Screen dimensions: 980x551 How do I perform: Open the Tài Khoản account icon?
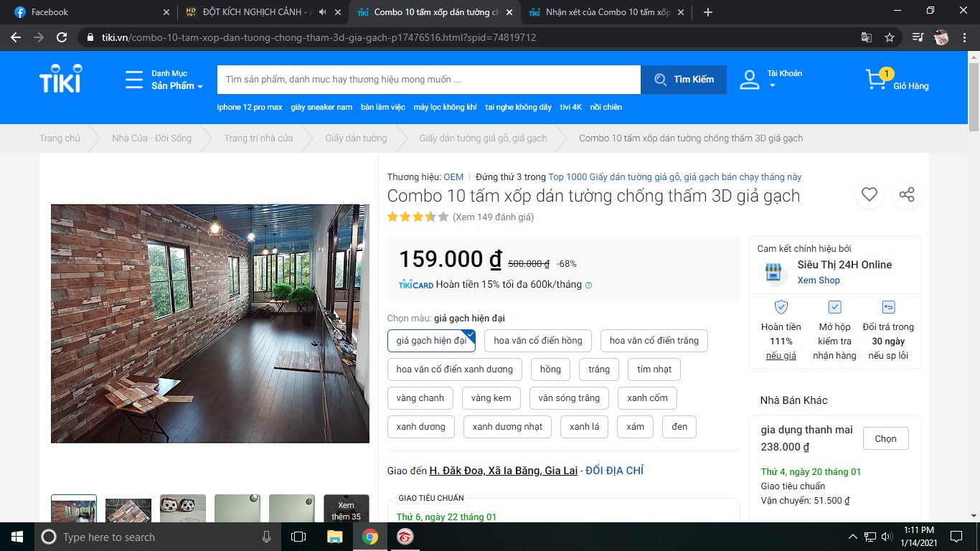[x=749, y=79]
